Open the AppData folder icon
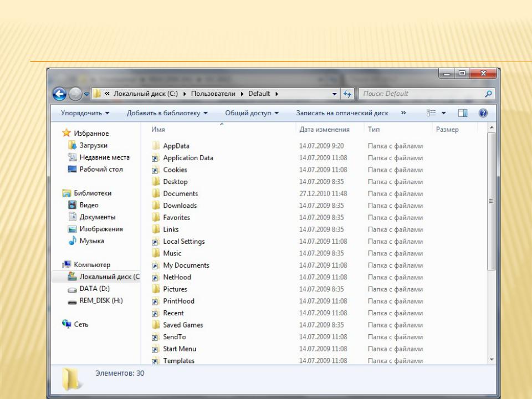This screenshot has width=532, height=399. pos(156,146)
